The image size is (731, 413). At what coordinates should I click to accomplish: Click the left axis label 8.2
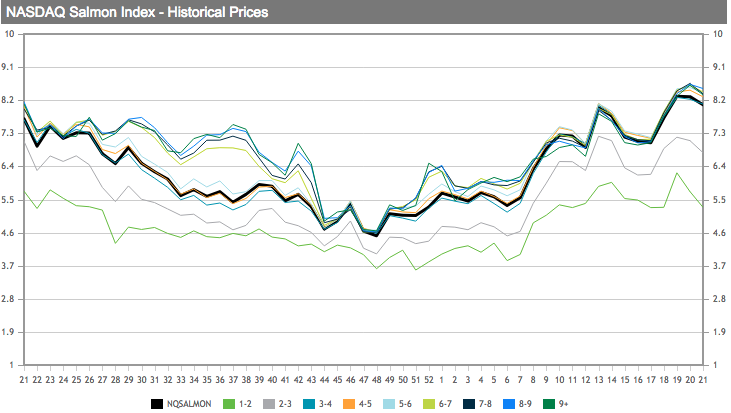[x=8, y=100]
